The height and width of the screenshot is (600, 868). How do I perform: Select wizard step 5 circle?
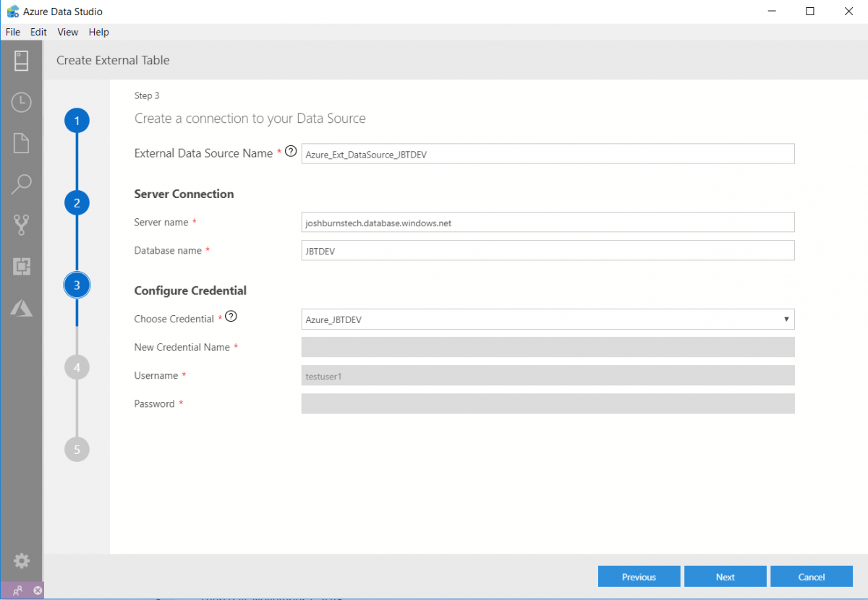[77, 450]
